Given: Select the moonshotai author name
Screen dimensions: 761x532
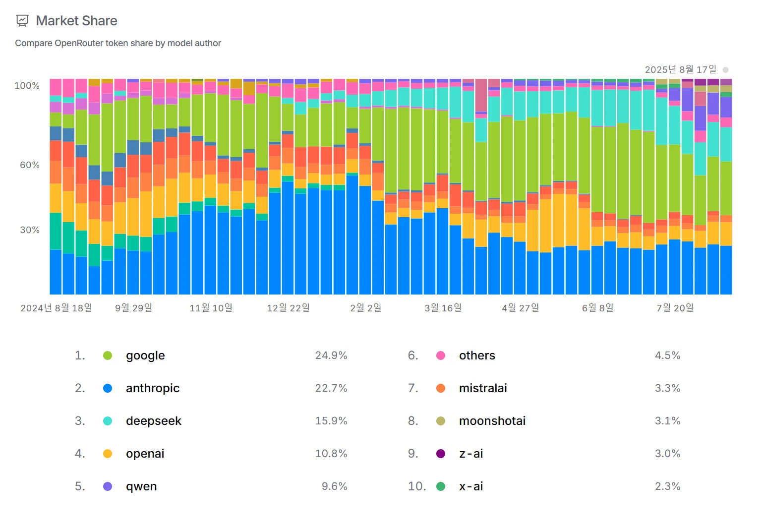Looking at the screenshot, I should pyautogui.click(x=492, y=421).
